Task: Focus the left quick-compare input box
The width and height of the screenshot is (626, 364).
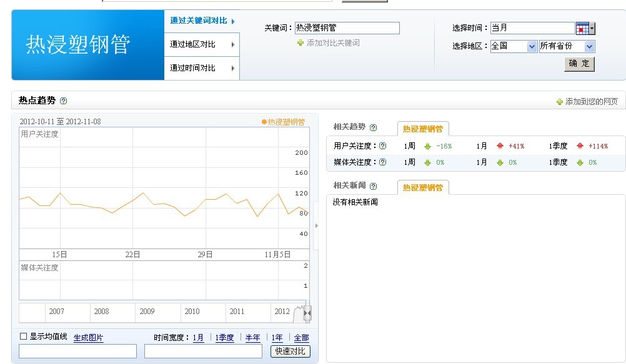Action: (x=78, y=352)
